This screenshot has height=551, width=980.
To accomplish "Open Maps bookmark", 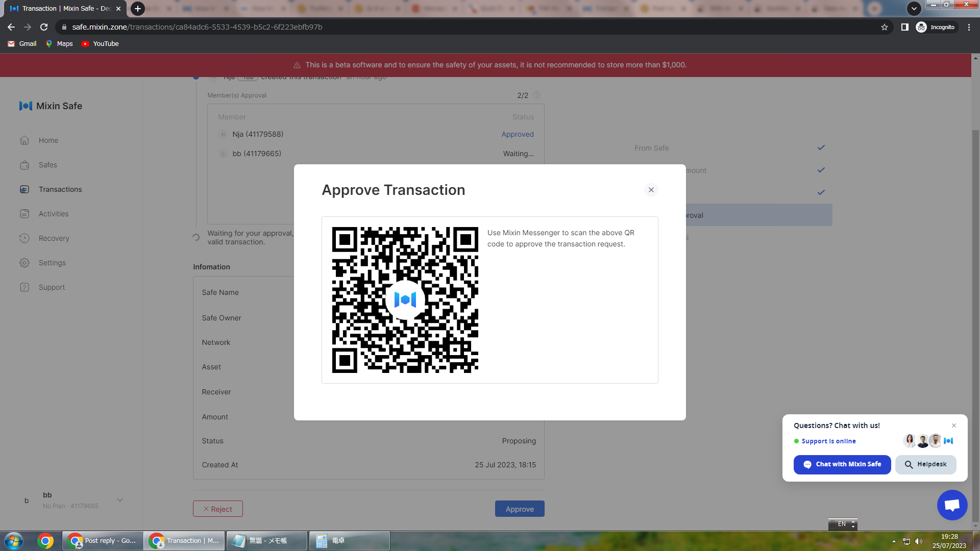I will coord(59,44).
